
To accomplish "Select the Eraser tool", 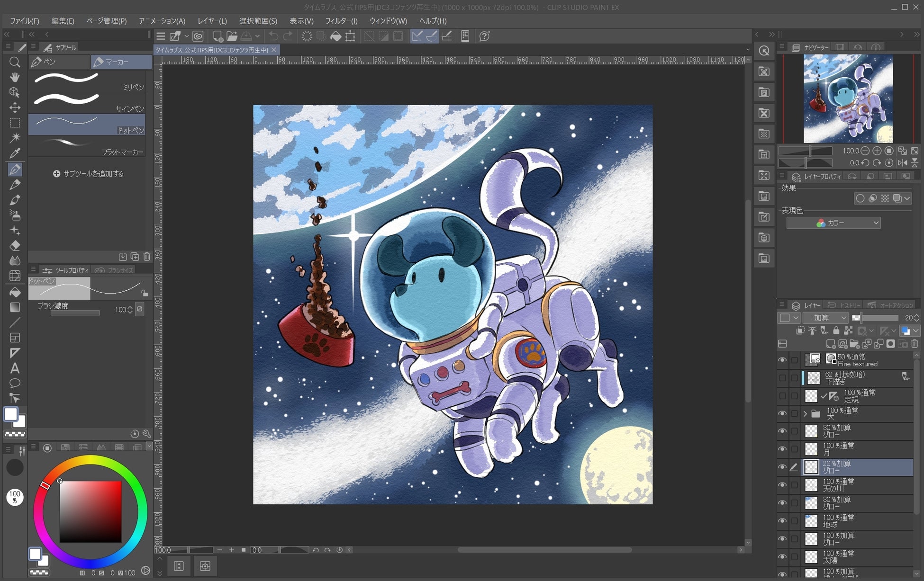I will (15, 245).
